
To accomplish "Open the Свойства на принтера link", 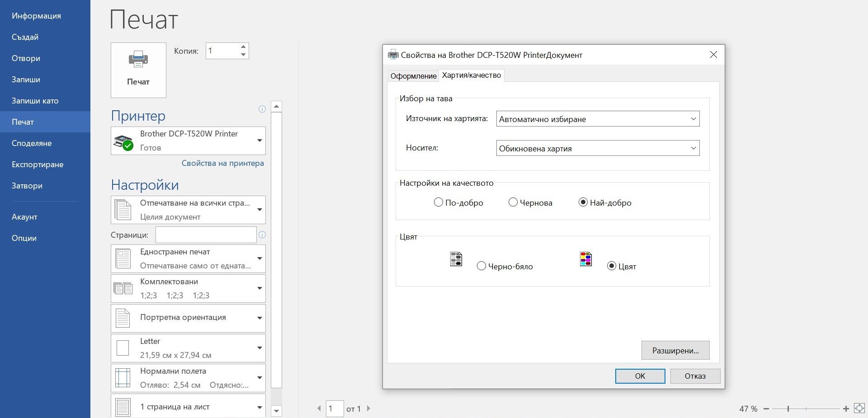I will pos(222,163).
